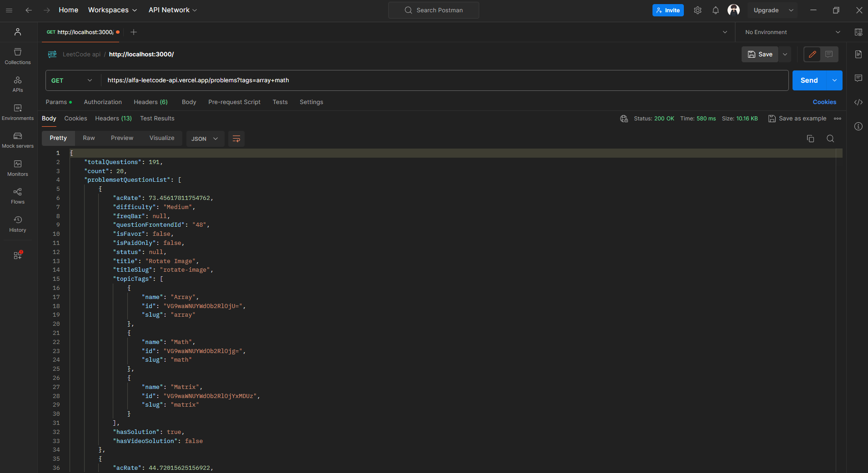Open the code snippet icon
Screen dimensions: 868x473
click(x=858, y=102)
